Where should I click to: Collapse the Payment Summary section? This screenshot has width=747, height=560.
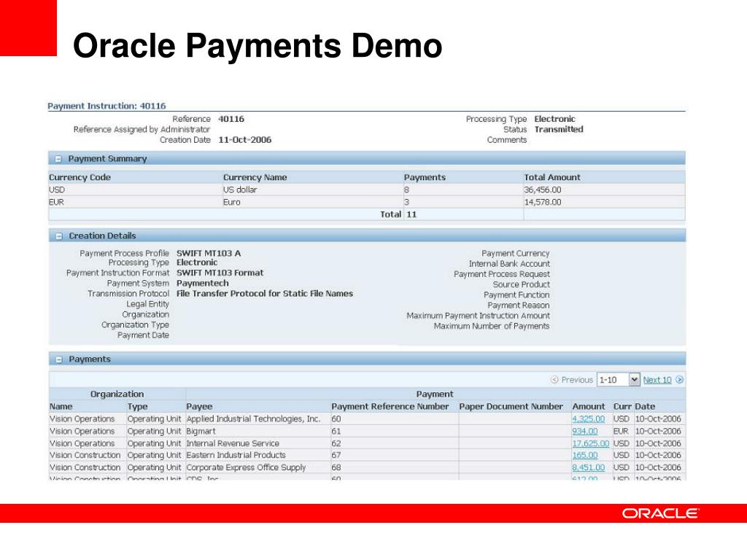[58, 159]
